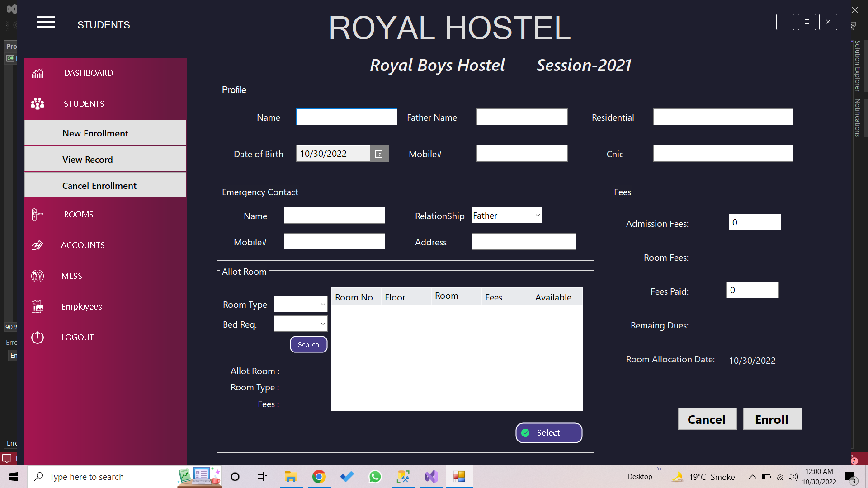Switch to View Record
Viewport: 868px width, 488px height.
coord(88,159)
